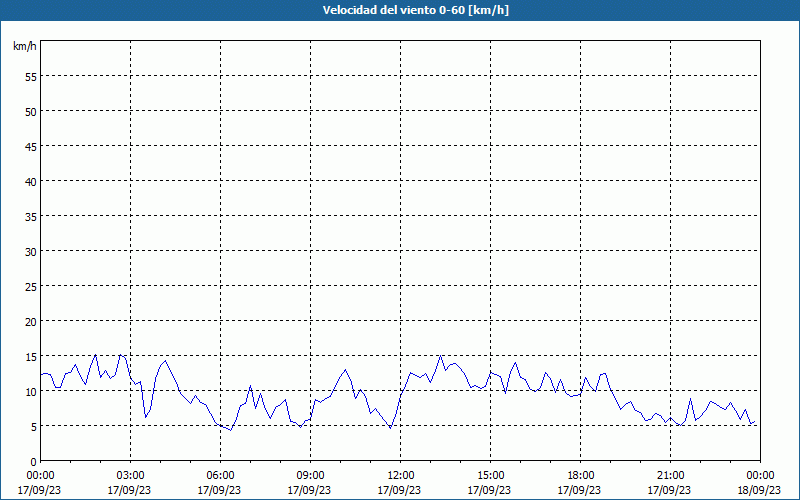Select the 30 tick label on the y-axis
Image resolution: width=800 pixels, height=500 pixels.
tap(31, 251)
